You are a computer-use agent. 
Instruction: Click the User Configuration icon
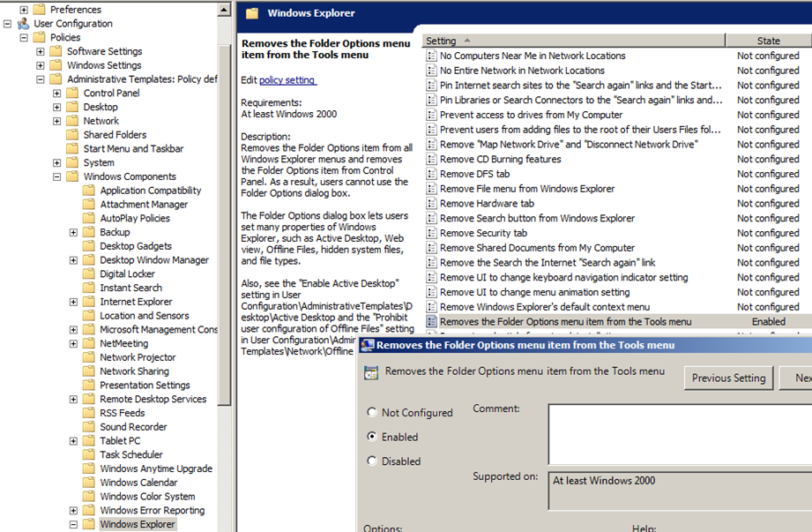coord(23,23)
